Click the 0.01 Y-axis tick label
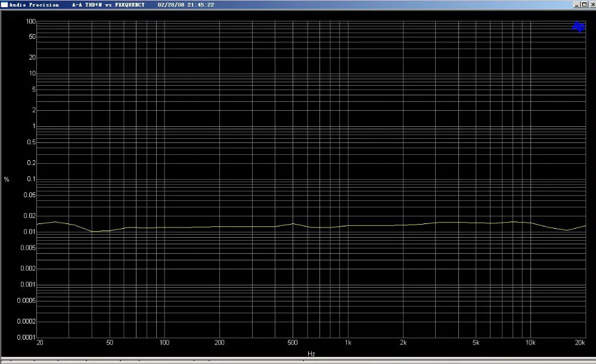 (x=29, y=232)
